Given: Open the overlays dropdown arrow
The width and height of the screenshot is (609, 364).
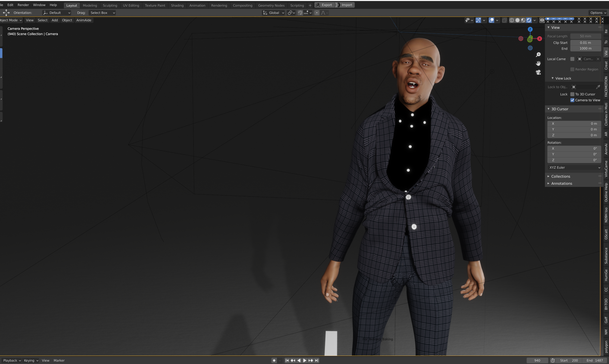Looking at the screenshot, I should (497, 20).
